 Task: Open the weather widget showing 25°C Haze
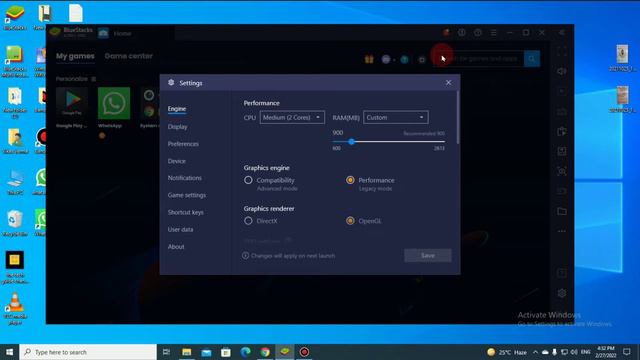(x=507, y=352)
